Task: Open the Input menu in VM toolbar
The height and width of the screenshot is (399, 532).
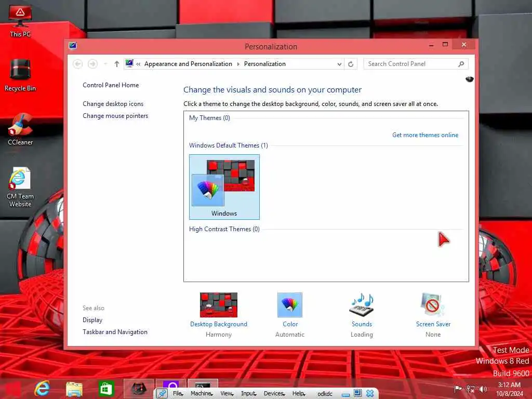Action: [x=248, y=393]
